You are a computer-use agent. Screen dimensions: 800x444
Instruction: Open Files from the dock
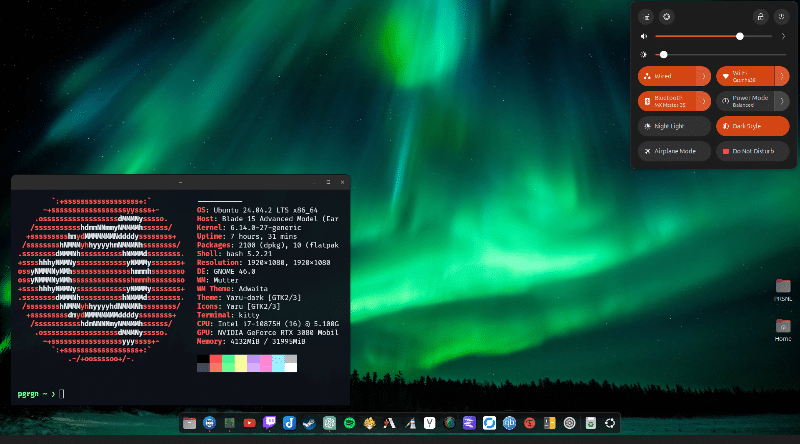click(189, 423)
